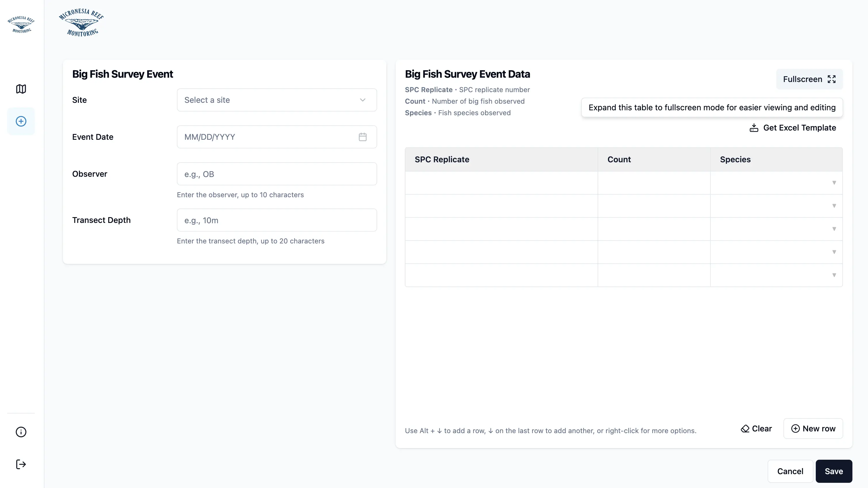Open the calendar picker icon in Event Date
868x488 pixels.
[362, 137]
